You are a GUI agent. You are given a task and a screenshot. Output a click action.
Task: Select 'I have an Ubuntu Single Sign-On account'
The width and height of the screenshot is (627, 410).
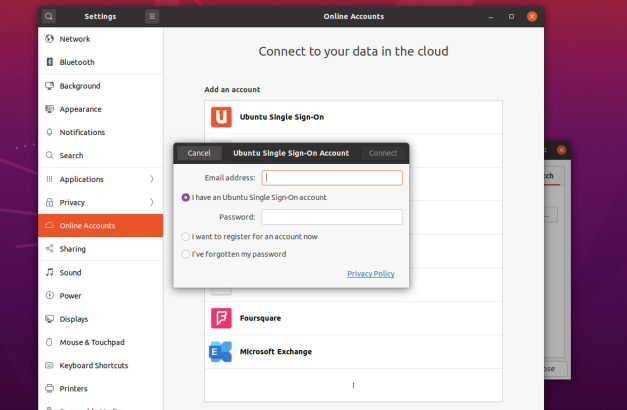(186, 197)
